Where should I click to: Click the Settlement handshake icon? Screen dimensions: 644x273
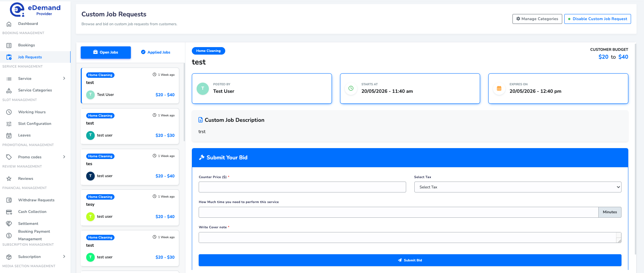click(x=9, y=224)
